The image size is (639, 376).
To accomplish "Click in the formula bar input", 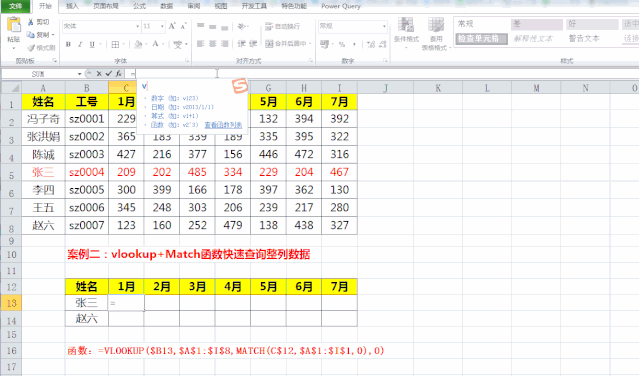I will (383, 74).
